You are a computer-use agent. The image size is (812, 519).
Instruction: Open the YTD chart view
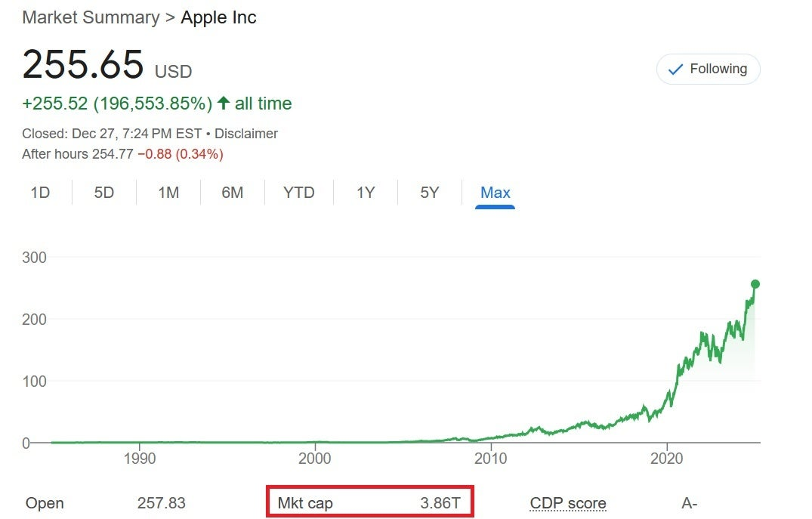coord(298,193)
